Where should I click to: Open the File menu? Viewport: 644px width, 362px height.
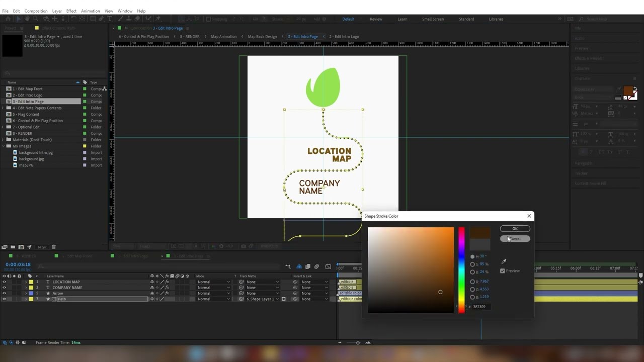click(5, 11)
